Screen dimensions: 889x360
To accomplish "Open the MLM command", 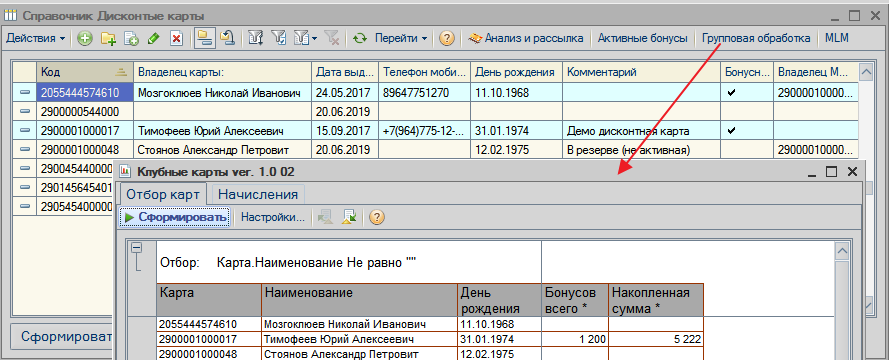I will click(x=837, y=39).
